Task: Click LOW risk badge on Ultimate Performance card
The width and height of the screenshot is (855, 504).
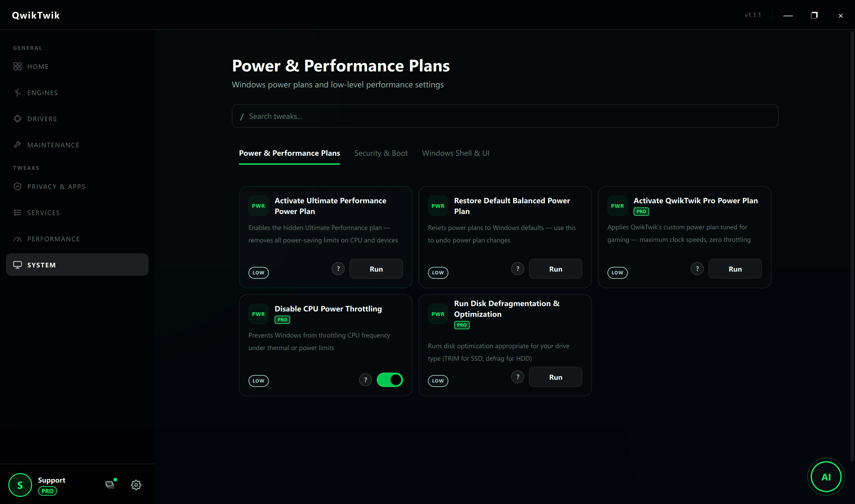Action: click(258, 273)
